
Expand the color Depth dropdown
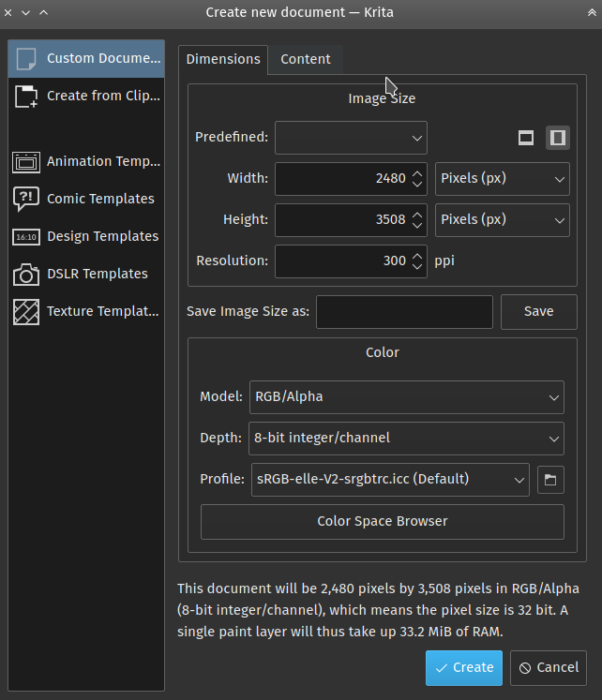coord(406,438)
